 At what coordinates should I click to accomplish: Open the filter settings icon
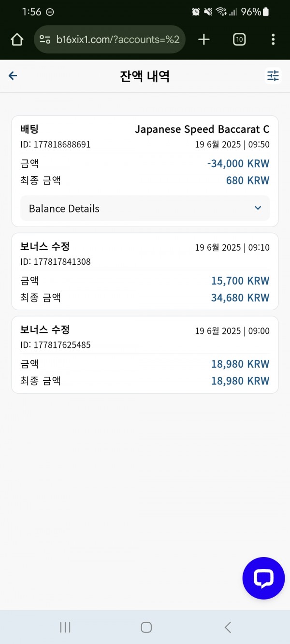click(x=273, y=76)
